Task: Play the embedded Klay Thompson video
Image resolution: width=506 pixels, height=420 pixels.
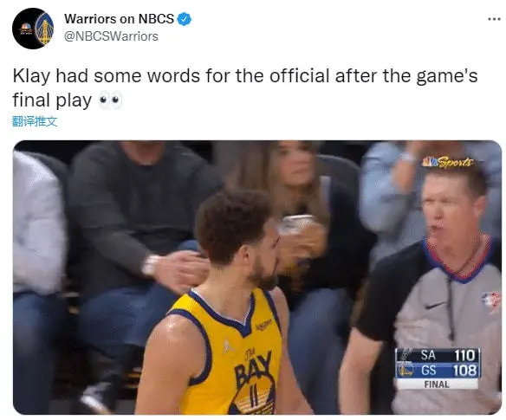Action: pyautogui.click(x=257, y=277)
